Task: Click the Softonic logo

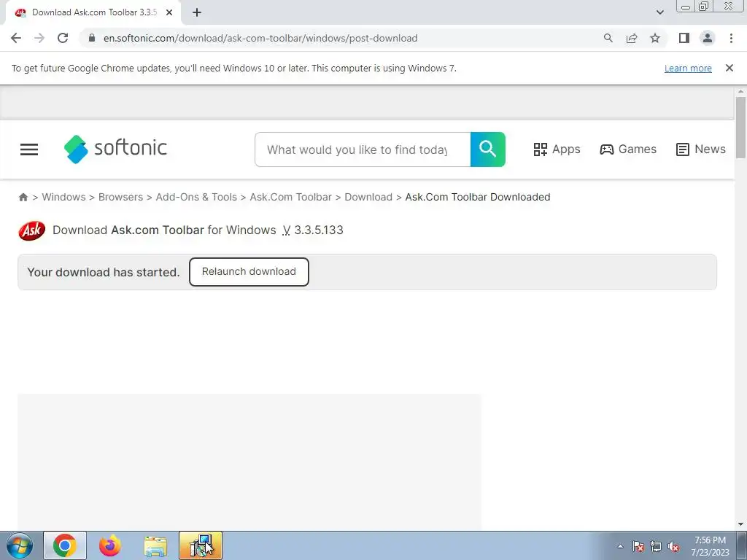Action: click(x=115, y=149)
